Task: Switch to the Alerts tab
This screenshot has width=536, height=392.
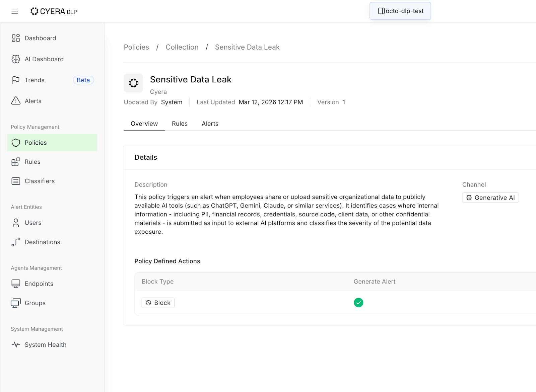Action: pyautogui.click(x=210, y=124)
